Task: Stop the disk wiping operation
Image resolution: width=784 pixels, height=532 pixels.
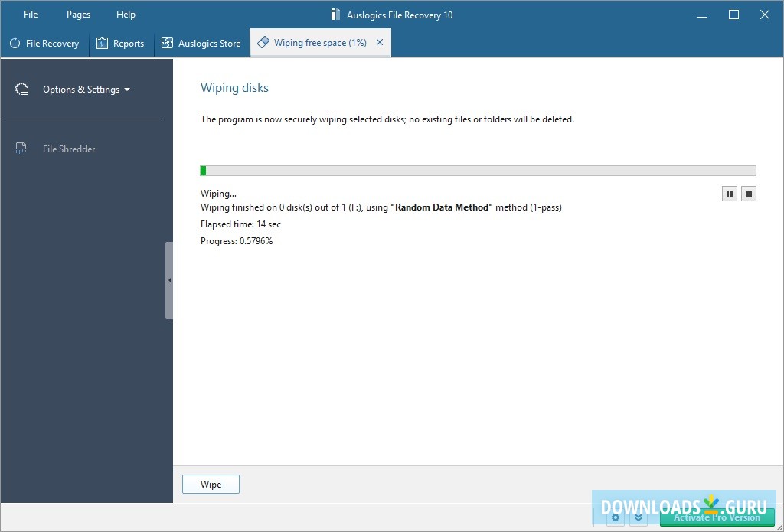Action: [x=749, y=194]
